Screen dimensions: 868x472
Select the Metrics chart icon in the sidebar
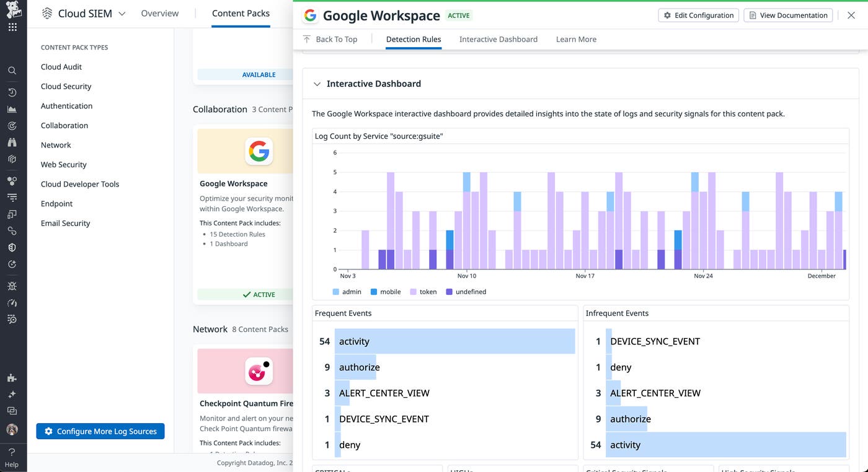(x=12, y=108)
